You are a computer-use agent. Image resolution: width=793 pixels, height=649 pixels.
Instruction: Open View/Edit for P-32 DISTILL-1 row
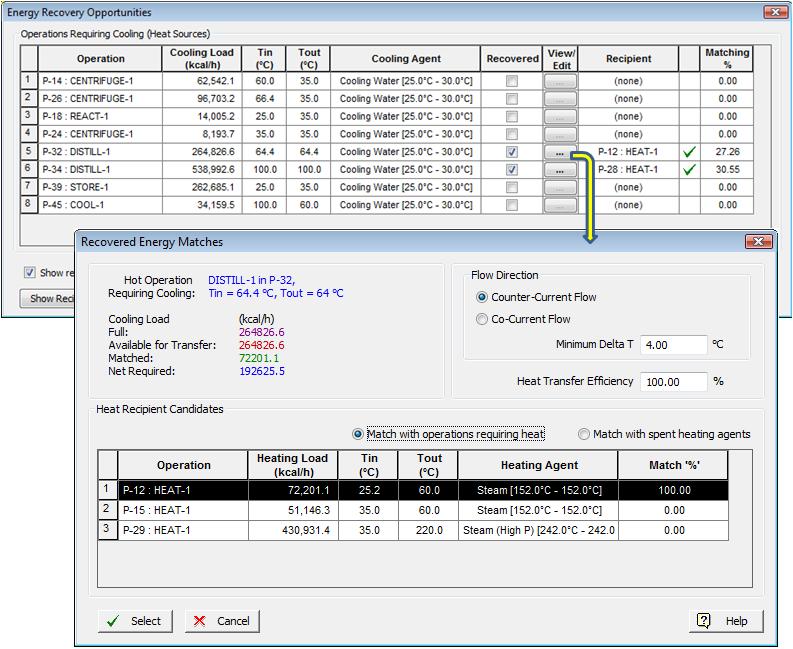(x=559, y=153)
